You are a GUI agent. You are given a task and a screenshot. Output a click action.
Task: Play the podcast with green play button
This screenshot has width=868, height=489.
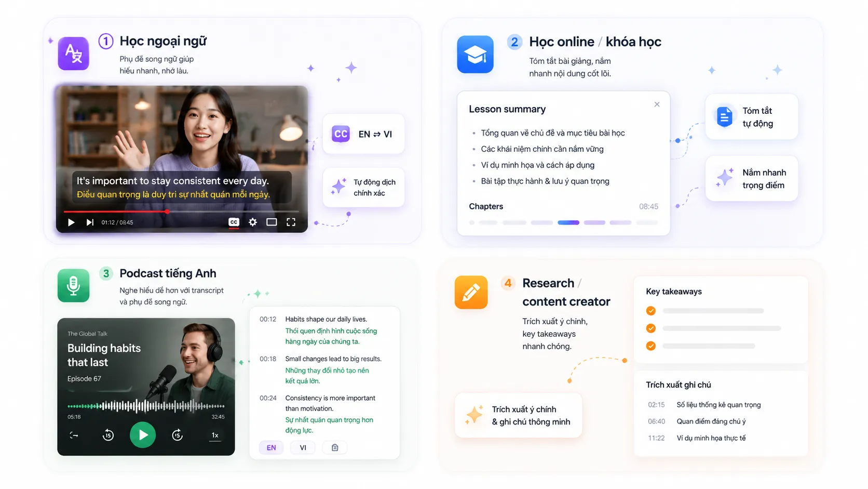pos(143,435)
